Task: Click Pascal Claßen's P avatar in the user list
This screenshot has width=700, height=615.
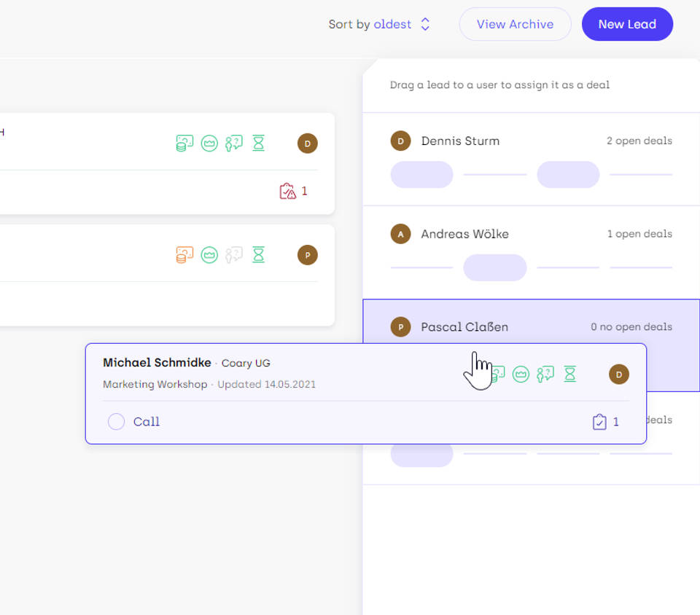Action: [x=401, y=327]
